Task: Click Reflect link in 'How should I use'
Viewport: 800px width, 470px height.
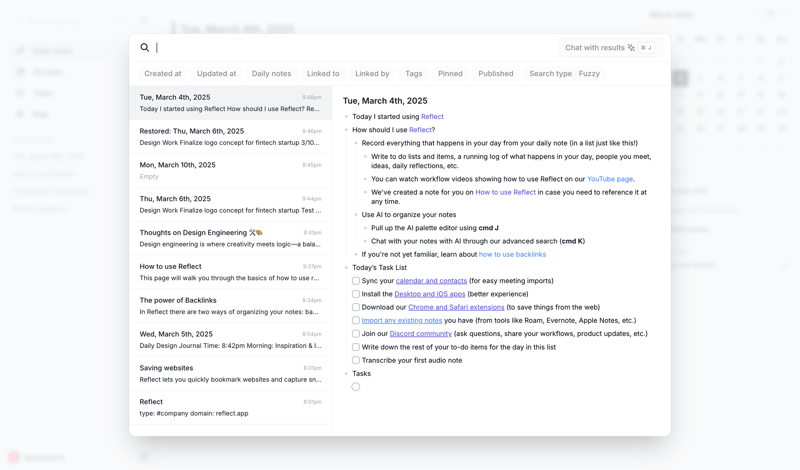Action: tap(420, 130)
